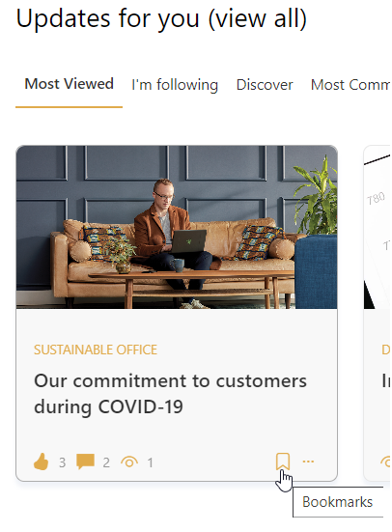Screen dimensions: 392x532
Task: Open the sofa photo article thumbnail
Action: tap(177, 227)
